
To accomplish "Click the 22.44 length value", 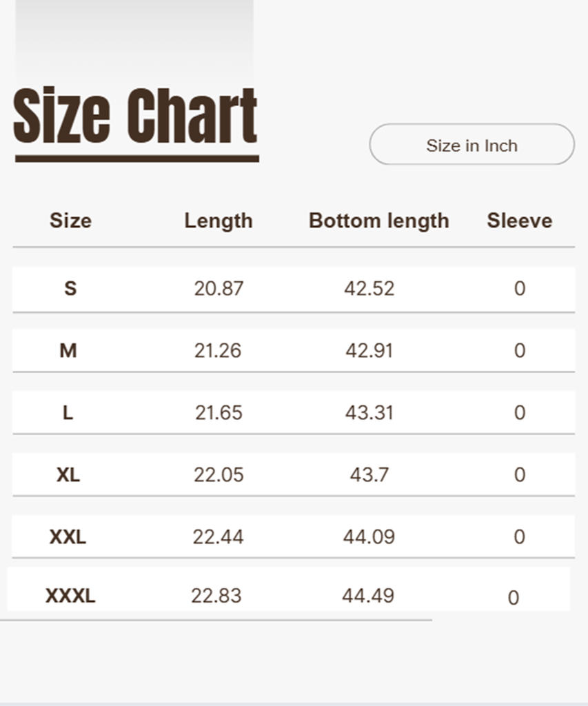I will pyautogui.click(x=219, y=536).
